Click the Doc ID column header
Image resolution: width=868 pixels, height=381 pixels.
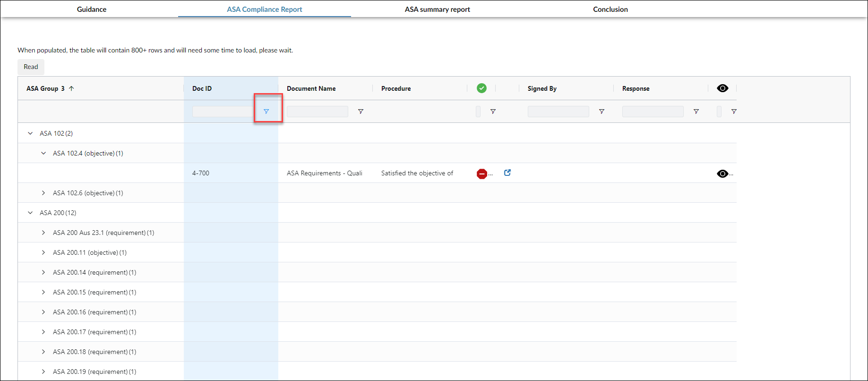click(202, 88)
